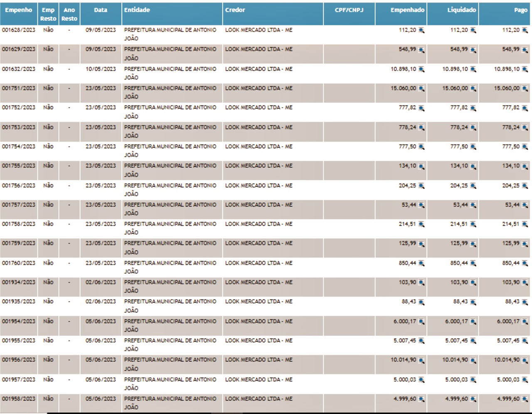Viewport: 532px width, 414px height.
Task: Select empenho number 001752/2023
Action: point(19,107)
